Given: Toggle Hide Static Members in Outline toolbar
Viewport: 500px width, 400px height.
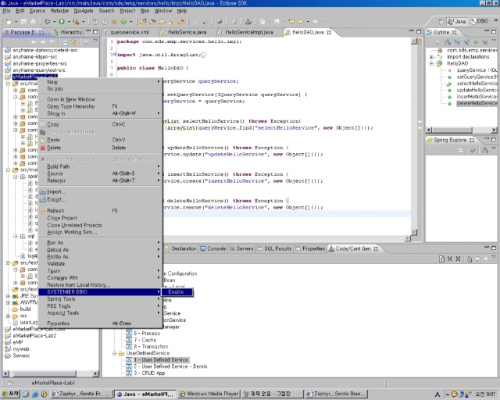Looking at the screenshot, I should click(x=466, y=42).
